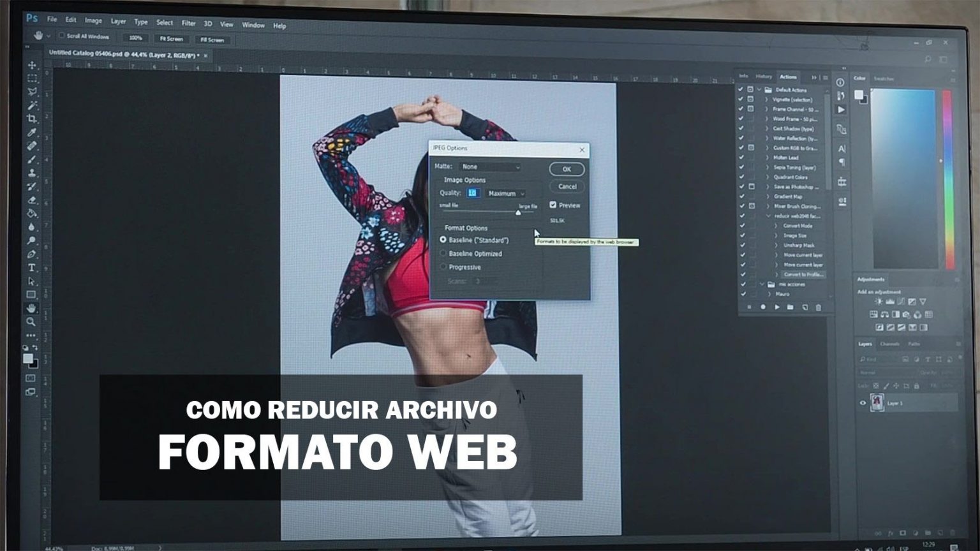Select the Magic Wand tool

click(x=32, y=105)
